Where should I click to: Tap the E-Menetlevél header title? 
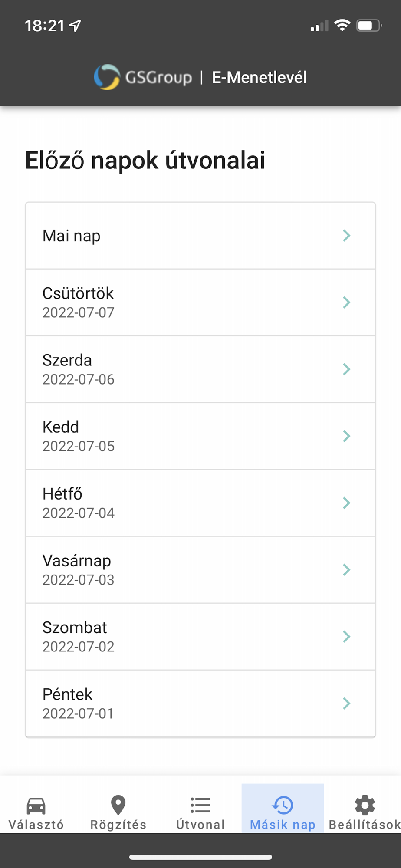click(x=259, y=78)
